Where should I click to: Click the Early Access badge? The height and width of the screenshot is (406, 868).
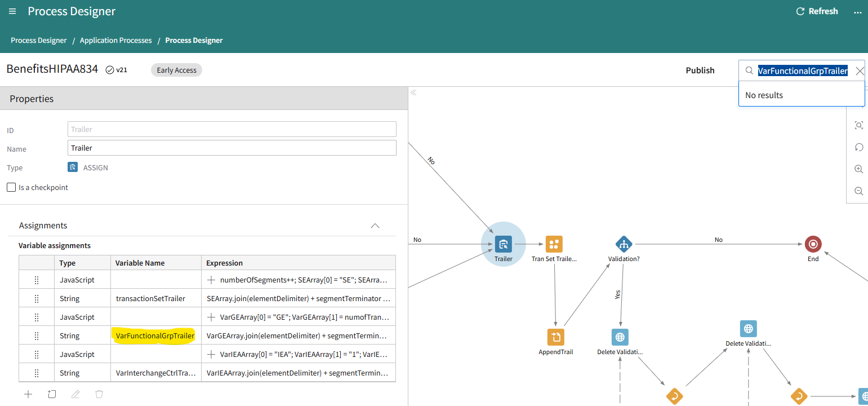[176, 70]
